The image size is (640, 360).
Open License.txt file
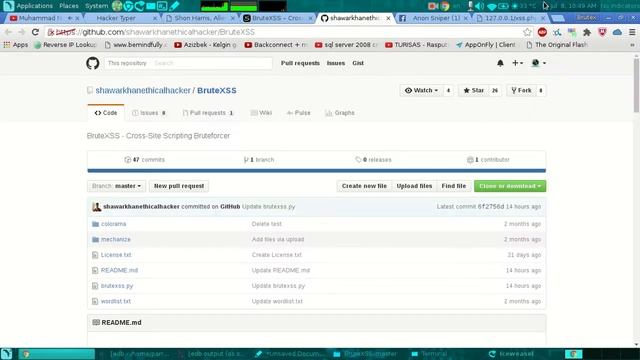[x=116, y=255]
